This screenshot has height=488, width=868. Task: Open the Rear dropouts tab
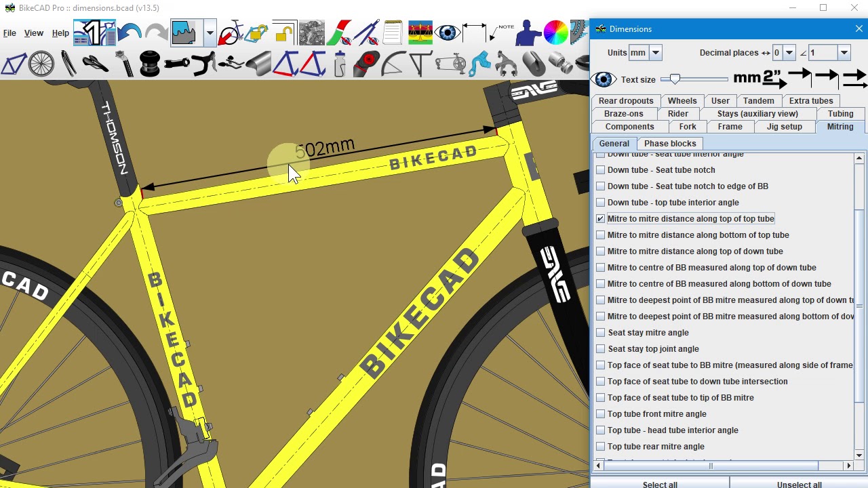626,101
